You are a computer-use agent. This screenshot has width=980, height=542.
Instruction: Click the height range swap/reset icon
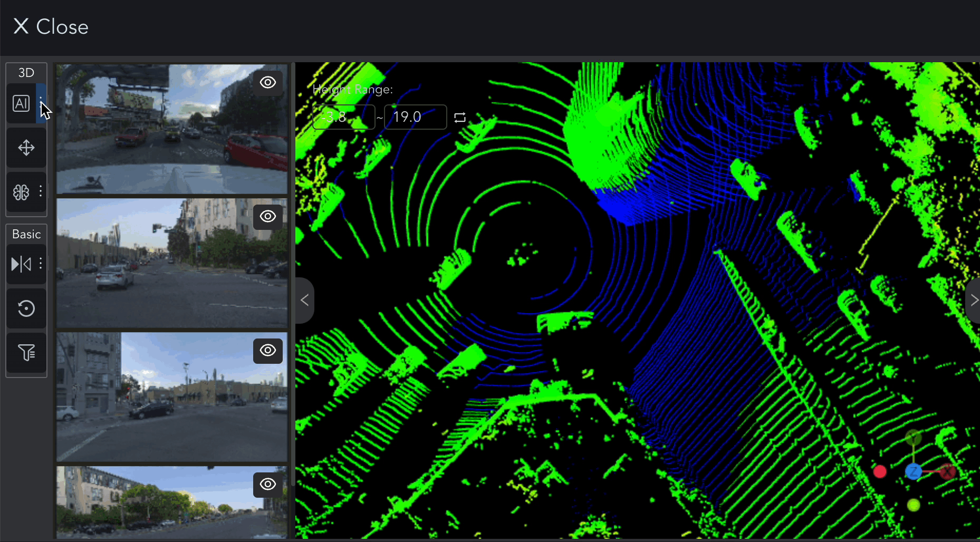tap(460, 117)
